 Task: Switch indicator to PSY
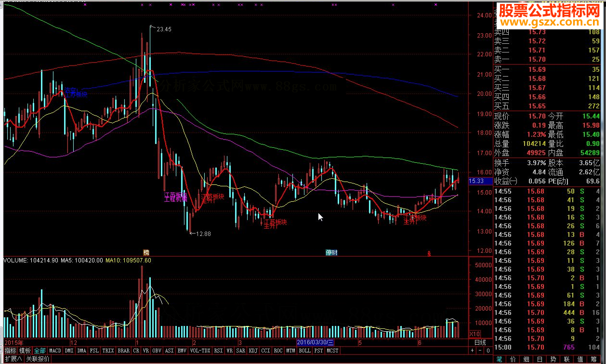[x=318, y=351]
